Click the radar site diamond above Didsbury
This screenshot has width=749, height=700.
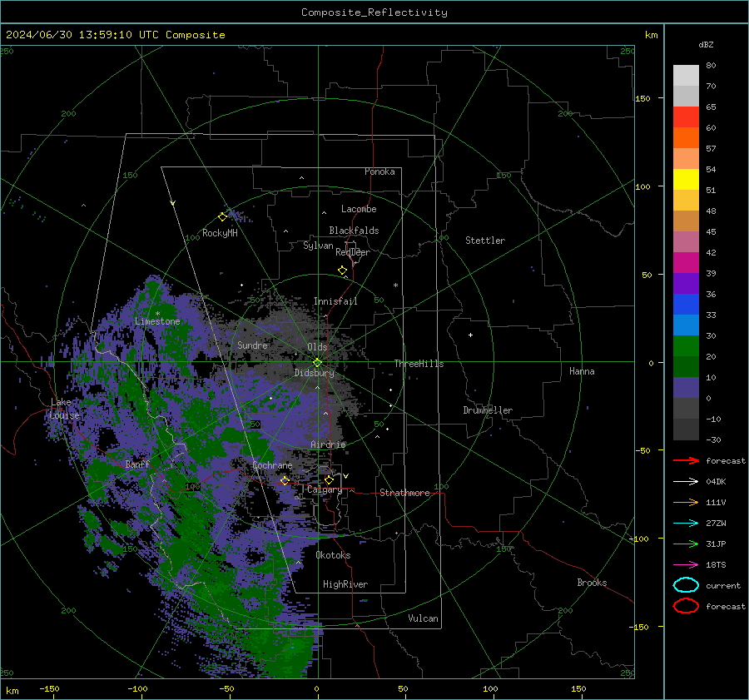pos(317,362)
